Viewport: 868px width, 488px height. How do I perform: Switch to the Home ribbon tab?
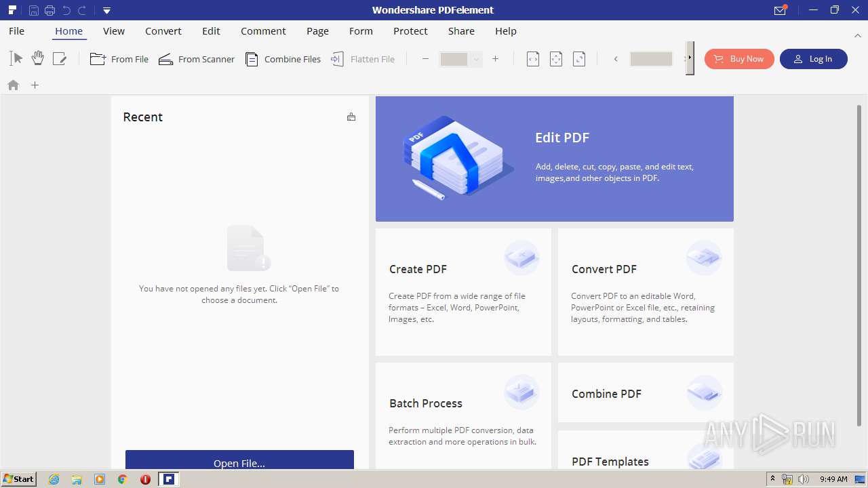pyautogui.click(x=68, y=30)
